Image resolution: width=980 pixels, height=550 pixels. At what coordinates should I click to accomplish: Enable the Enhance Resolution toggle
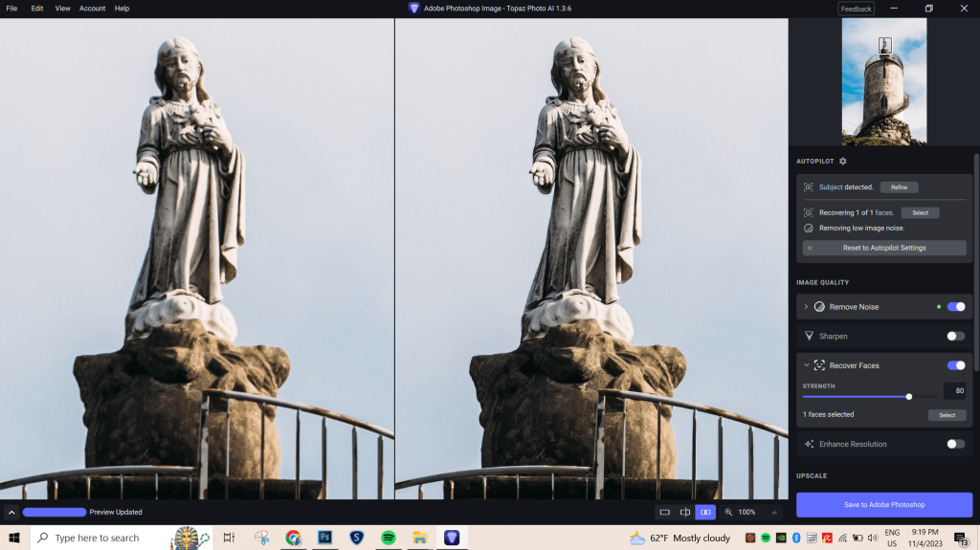pyautogui.click(x=955, y=444)
